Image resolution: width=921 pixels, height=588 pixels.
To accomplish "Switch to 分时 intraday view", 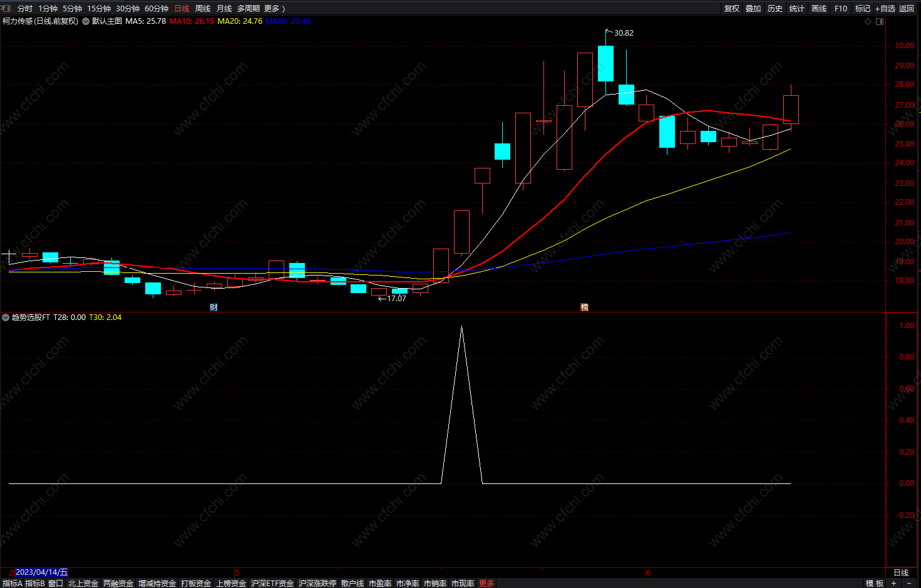I will point(25,8).
